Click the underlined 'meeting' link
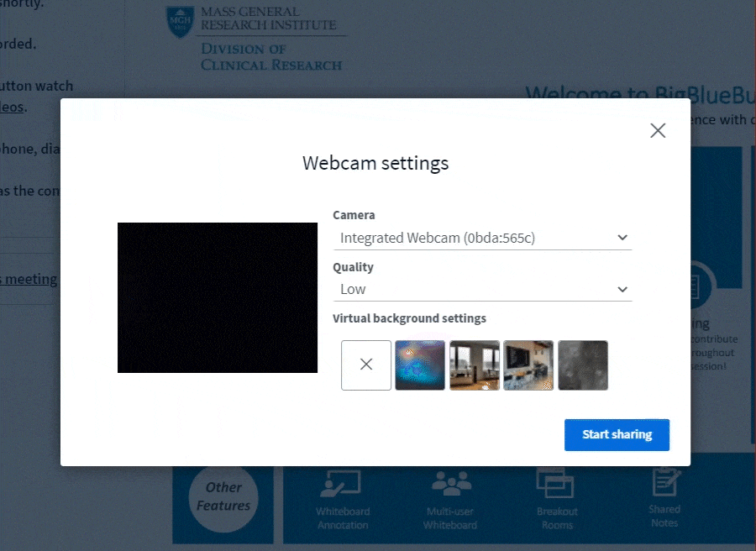Viewport: 756px width, 551px height. [29, 279]
